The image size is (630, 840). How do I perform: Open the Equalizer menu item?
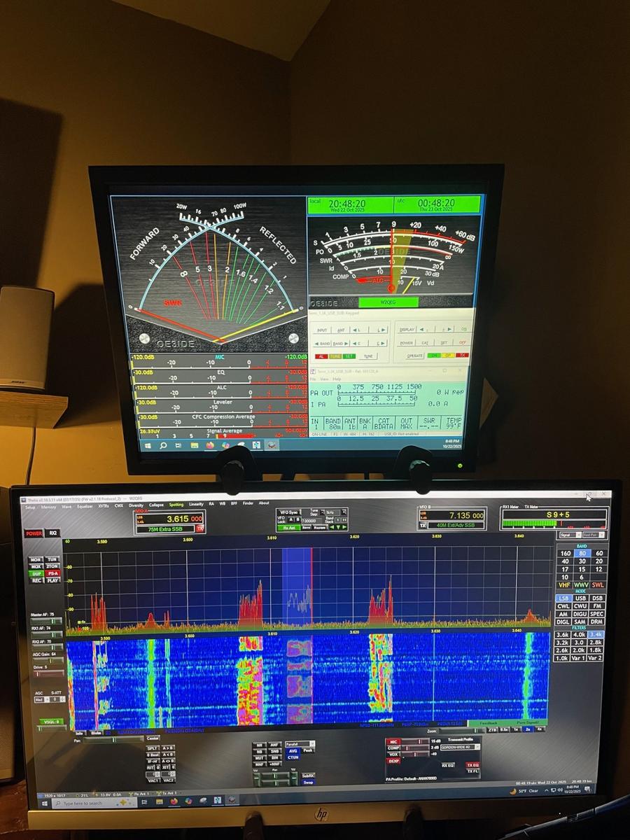pos(85,505)
